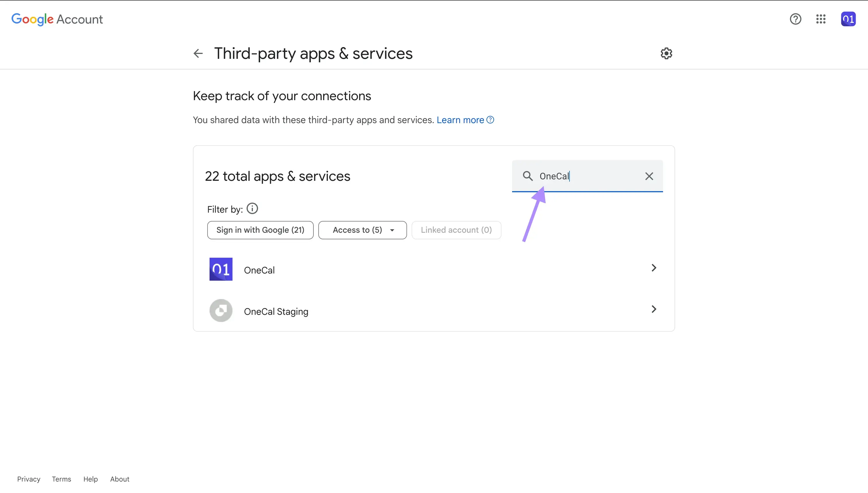Select the Privacy footer link

click(x=28, y=479)
